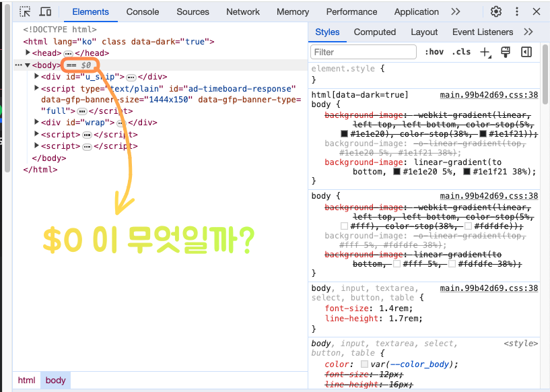
Task: Click #fdfdfe swatch in struck-out -webkit-gradient
Action: [x=469, y=226]
